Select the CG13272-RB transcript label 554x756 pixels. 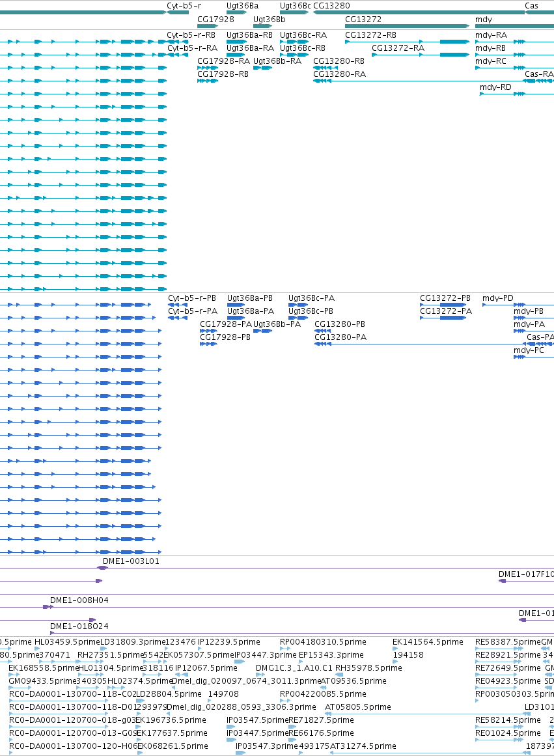371,35
